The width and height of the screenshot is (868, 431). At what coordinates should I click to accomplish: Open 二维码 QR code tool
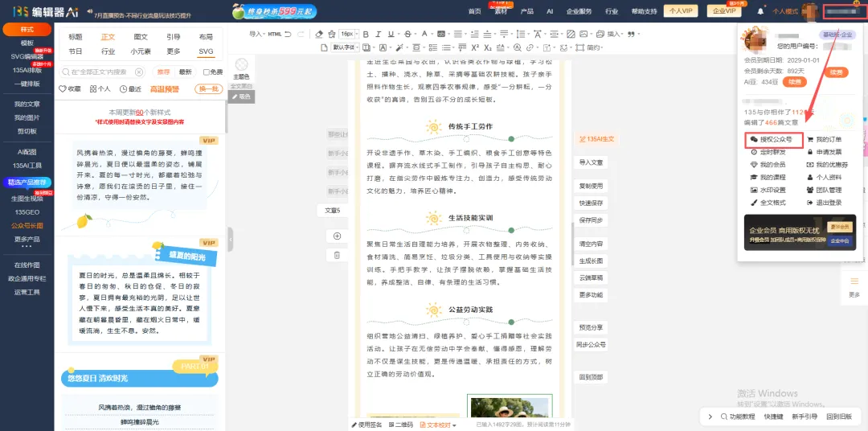(x=401, y=425)
